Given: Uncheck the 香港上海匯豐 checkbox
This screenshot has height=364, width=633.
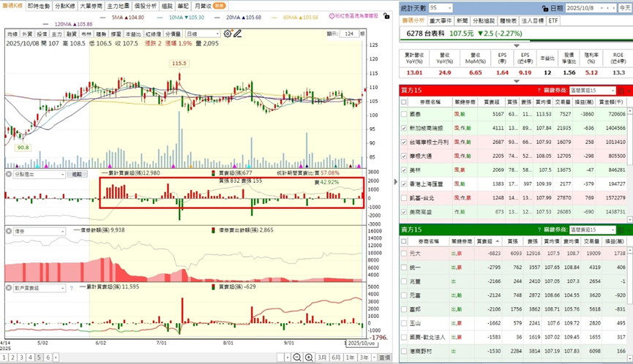Looking at the screenshot, I should [x=404, y=183].
